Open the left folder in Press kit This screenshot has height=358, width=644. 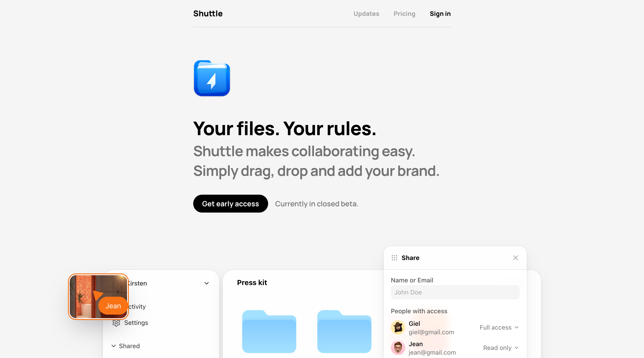point(269,333)
